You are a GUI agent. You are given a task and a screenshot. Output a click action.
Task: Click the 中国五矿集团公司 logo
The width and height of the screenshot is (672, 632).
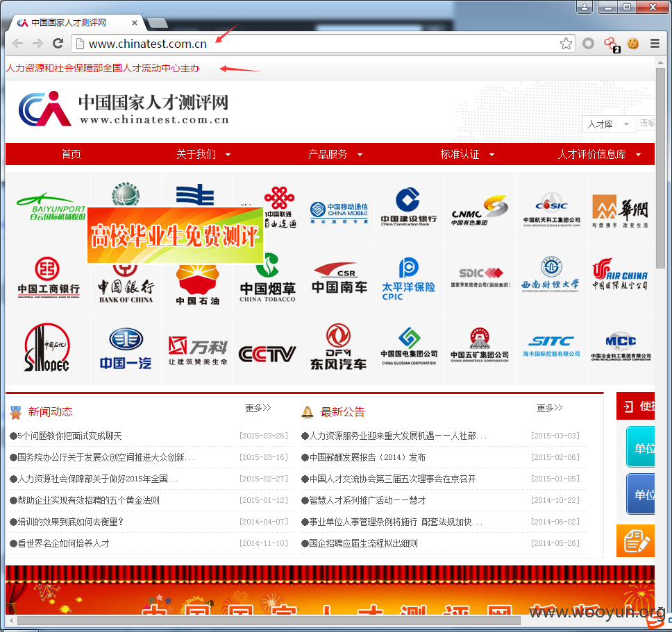pyautogui.click(x=480, y=345)
